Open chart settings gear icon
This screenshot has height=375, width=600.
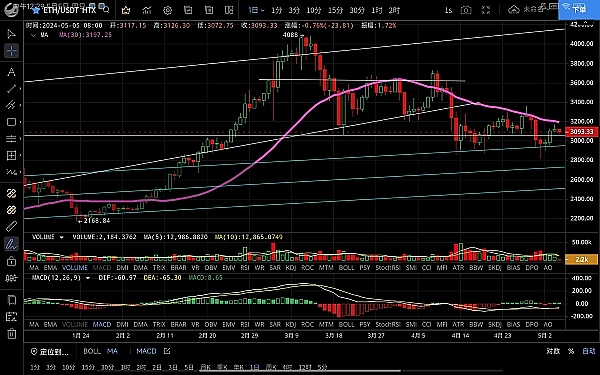(x=167, y=10)
